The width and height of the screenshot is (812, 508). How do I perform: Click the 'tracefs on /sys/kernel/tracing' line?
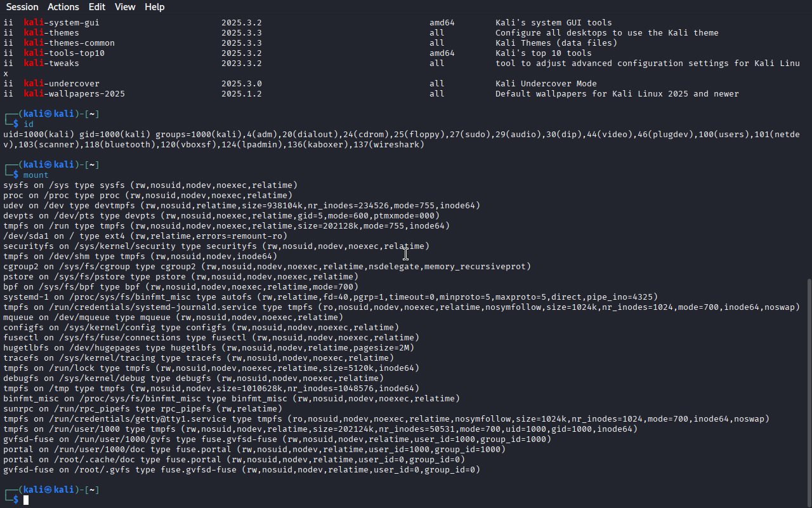[x=199, y=358]
